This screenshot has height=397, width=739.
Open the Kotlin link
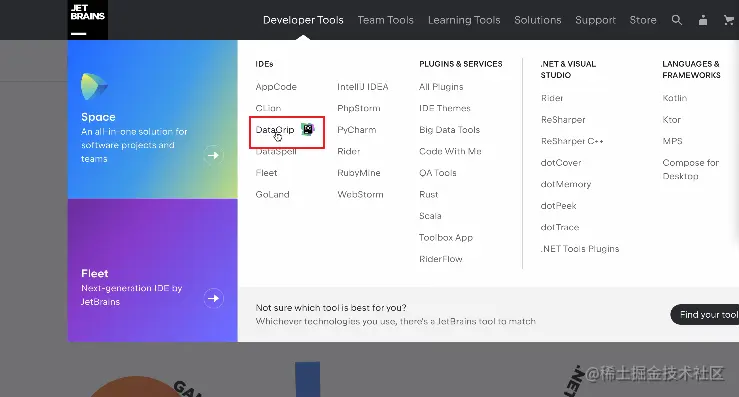(x=674, y=98)
